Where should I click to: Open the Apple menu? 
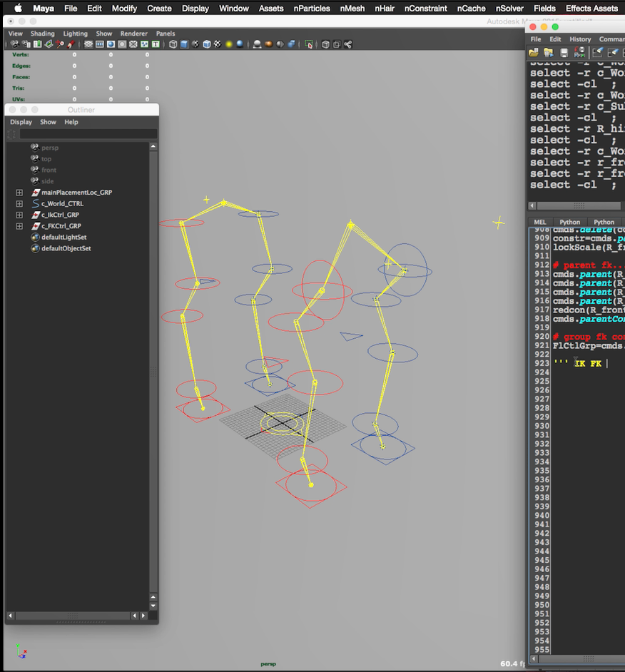18,8
